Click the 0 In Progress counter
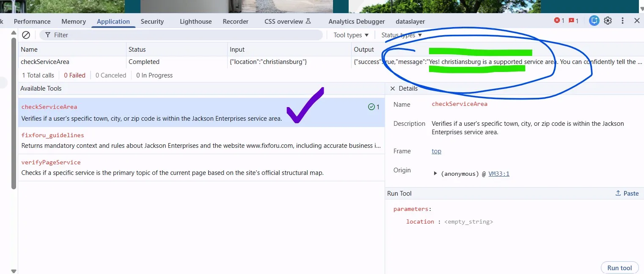Image resolution: width=644 pixels, height=274 pixels. [154, 75]
